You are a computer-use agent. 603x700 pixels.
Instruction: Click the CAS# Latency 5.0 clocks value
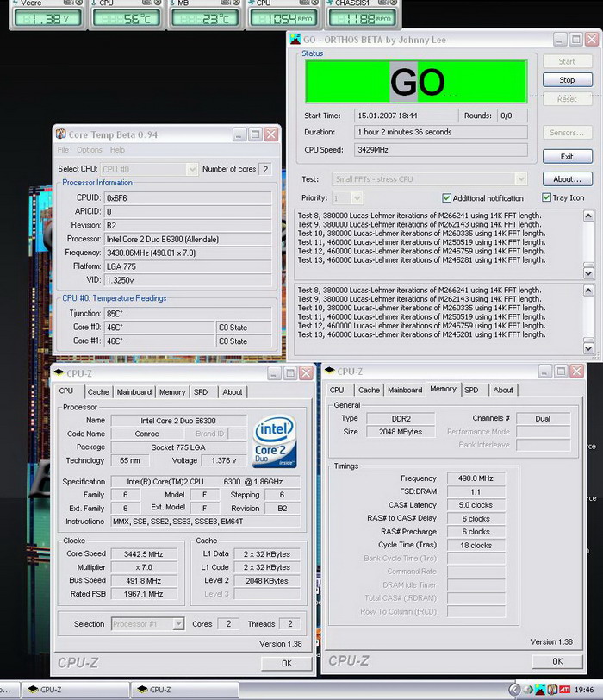click(476, 505)
